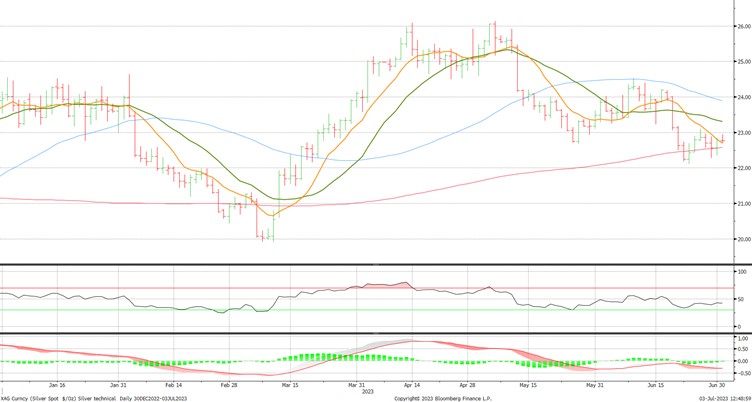Click the 23.00 price axis label
The height and width of the screenshot is (402, 752).
[744, 132]
